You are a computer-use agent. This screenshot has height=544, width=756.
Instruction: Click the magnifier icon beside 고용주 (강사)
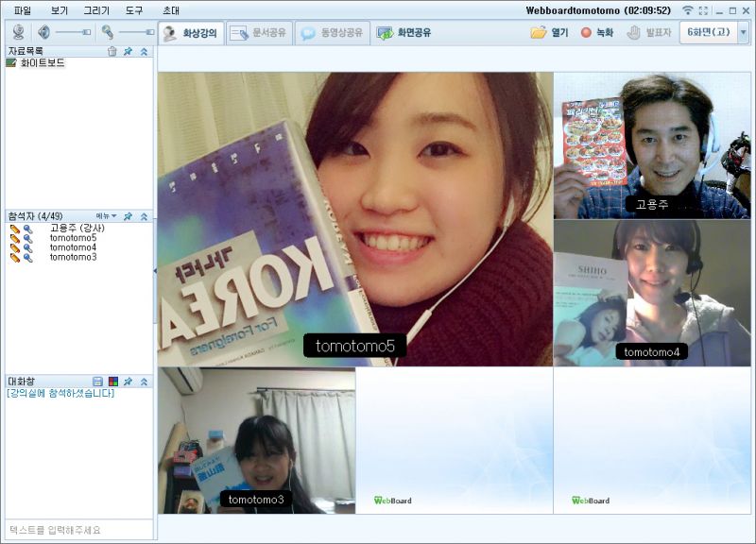point(27,229)
